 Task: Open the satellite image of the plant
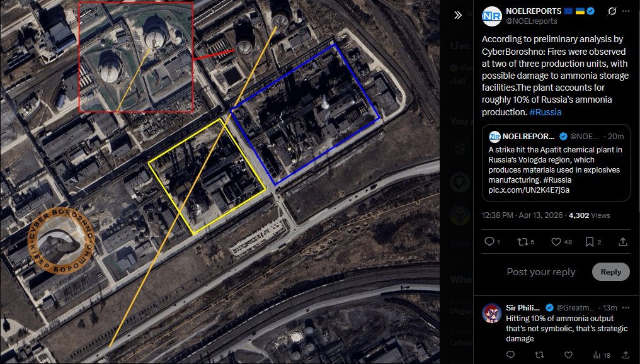(x=220, y=182)
